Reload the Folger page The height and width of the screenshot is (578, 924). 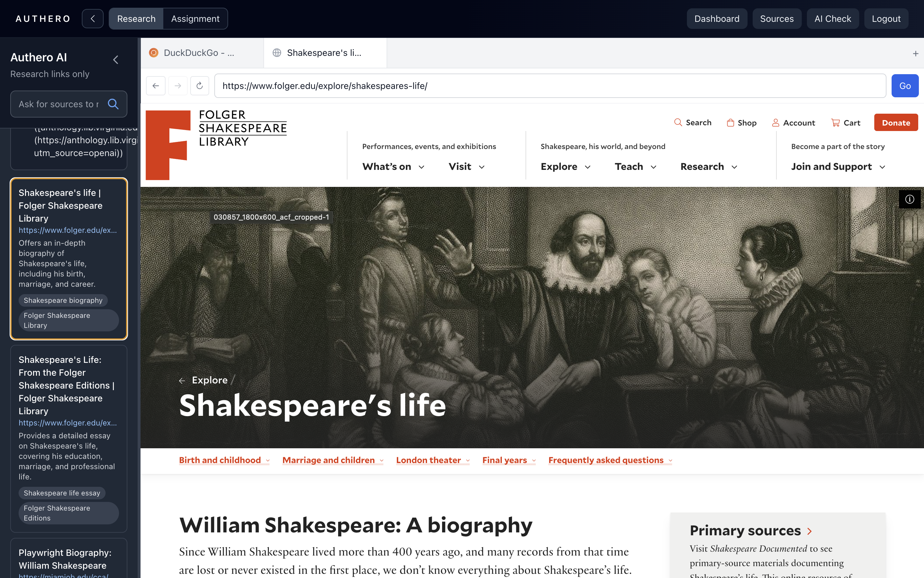tap(200, 86)
